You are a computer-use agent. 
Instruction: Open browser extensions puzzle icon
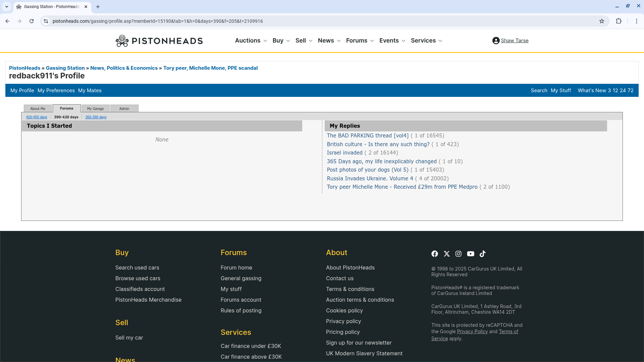tap(619, 21)
